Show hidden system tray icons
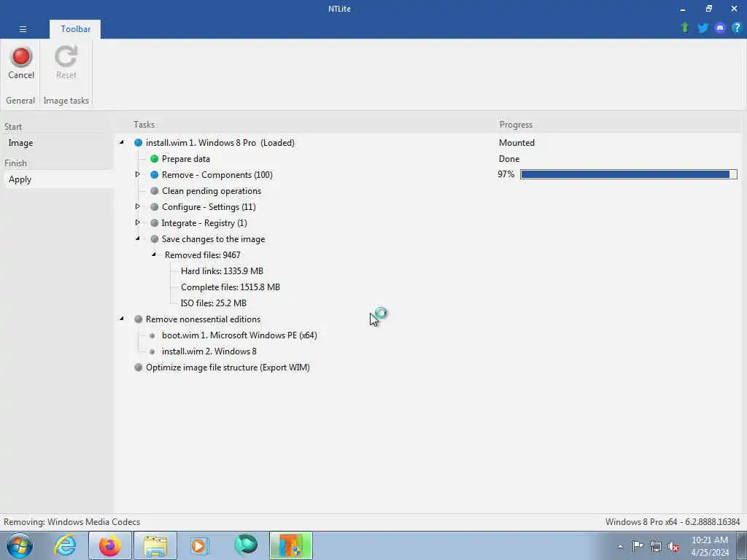Screen dimensions: 747x560 620,547
